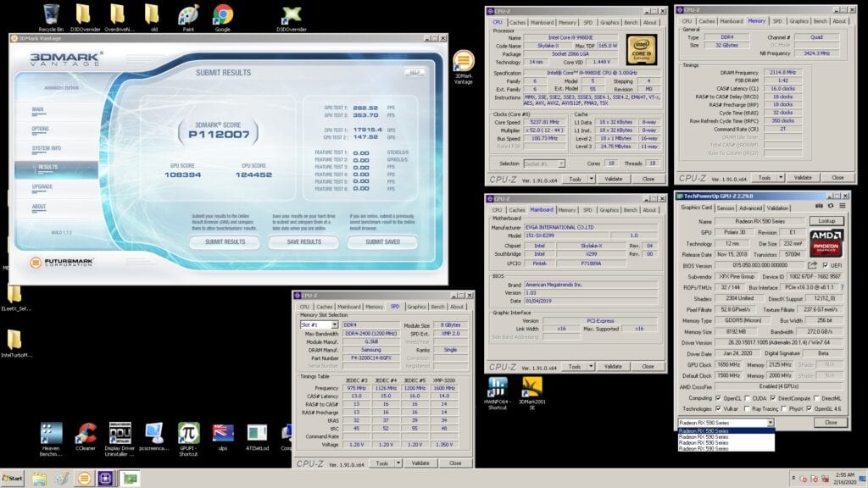Click the Submit Results button in 3DMark Vantage

225,241
